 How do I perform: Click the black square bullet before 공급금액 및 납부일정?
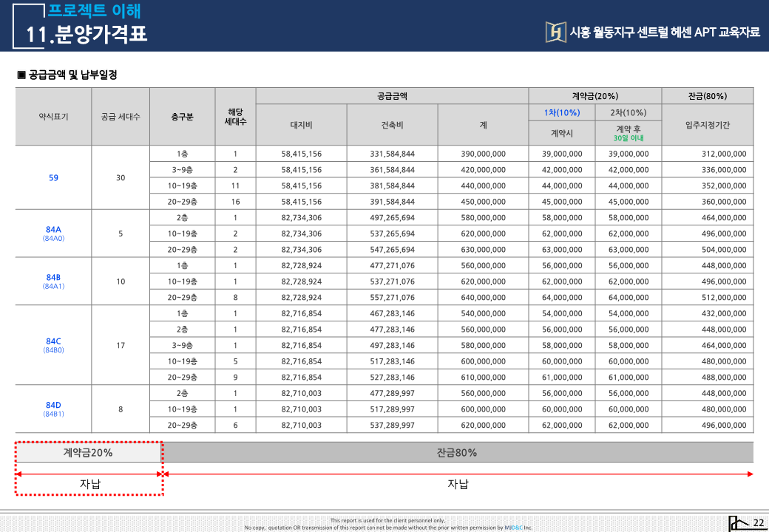point(21,75)
